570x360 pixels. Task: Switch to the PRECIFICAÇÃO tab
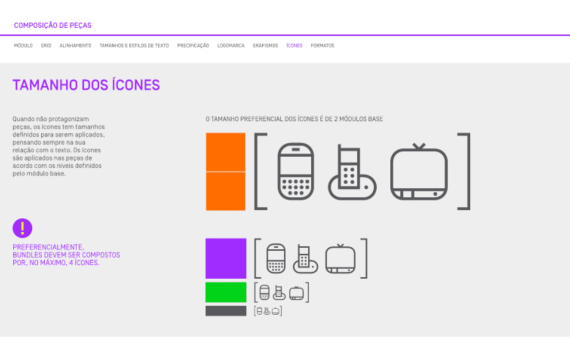193,45
